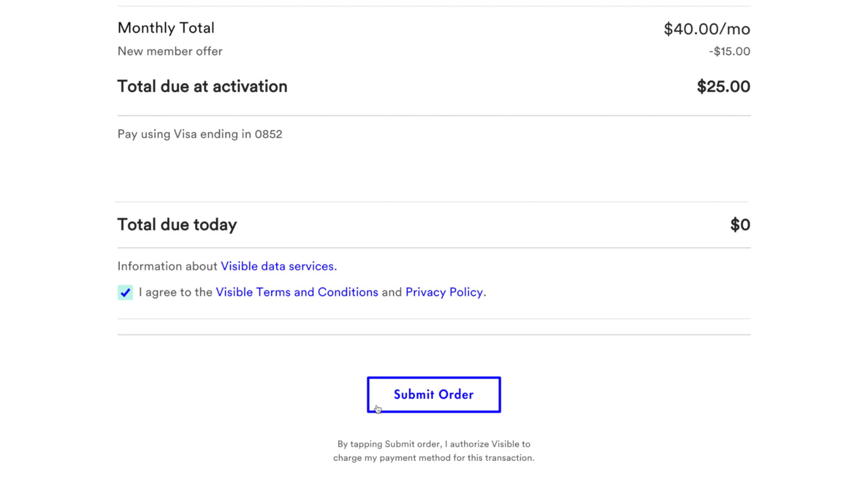868x488 pixels.
Task: View the Privacy Policy
Action: pos(444,292)
